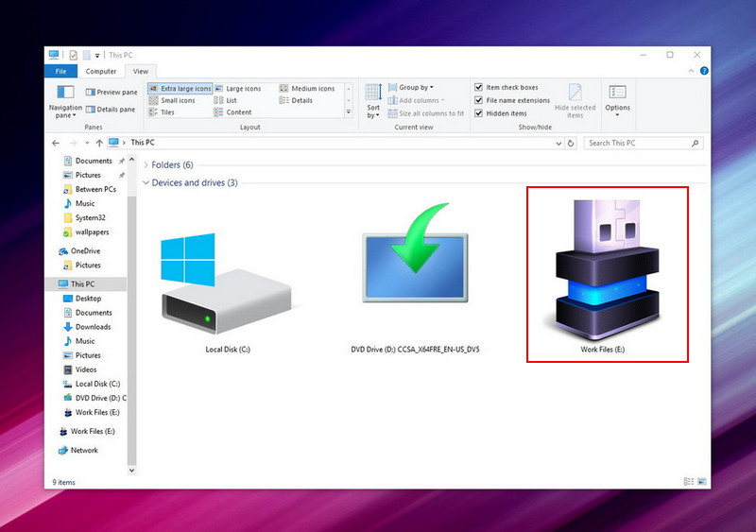Refresh the This PC view
Viewport: 756px width, 532px height.
click(x=571, y=144)
